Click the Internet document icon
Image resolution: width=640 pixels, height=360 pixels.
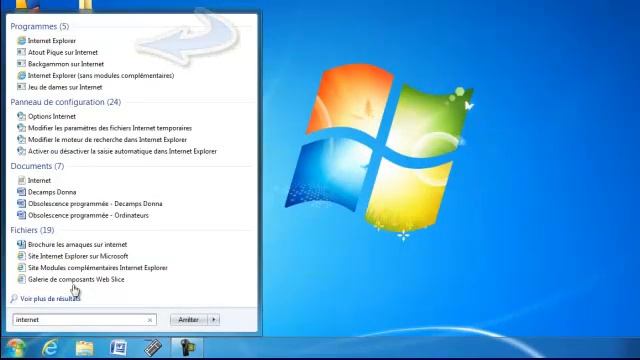(21, 180)
